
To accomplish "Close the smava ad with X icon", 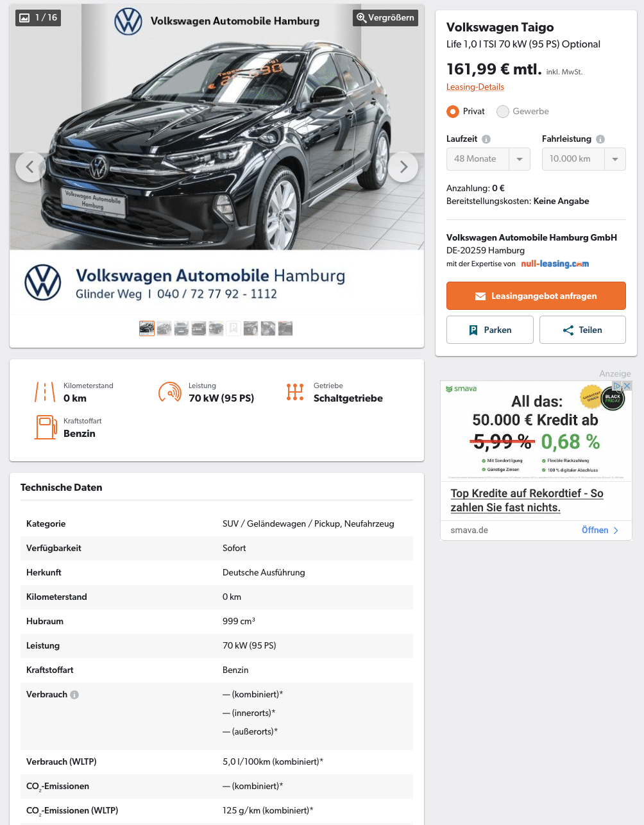I will point(627,386).
